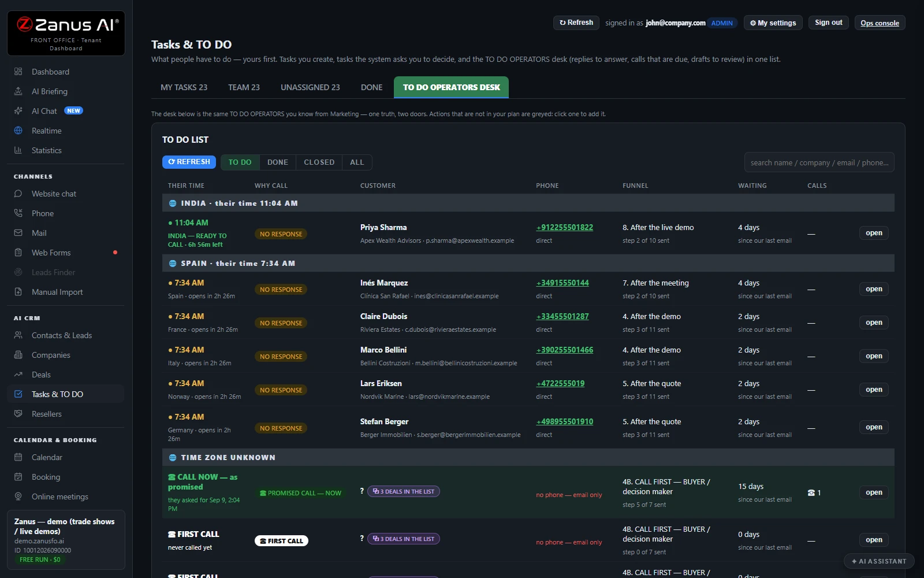Open AI ASSISTANT floating button

[x=879, y=561]
